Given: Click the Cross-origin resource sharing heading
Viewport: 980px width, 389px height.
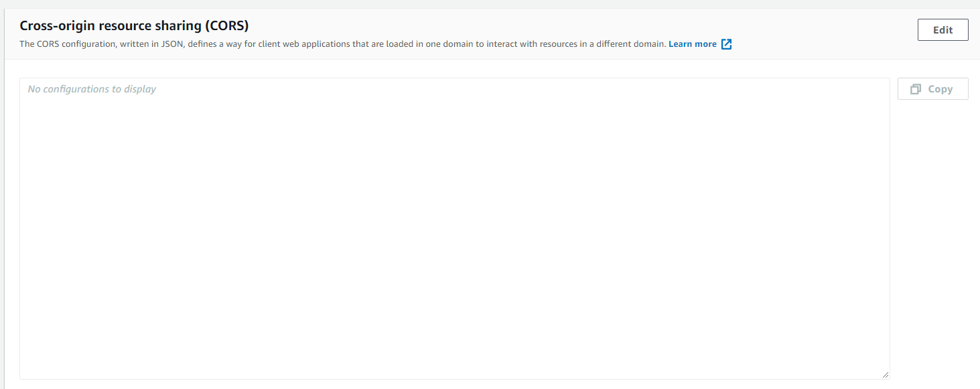Looking at the screenshot, I should tap(132, 25).
